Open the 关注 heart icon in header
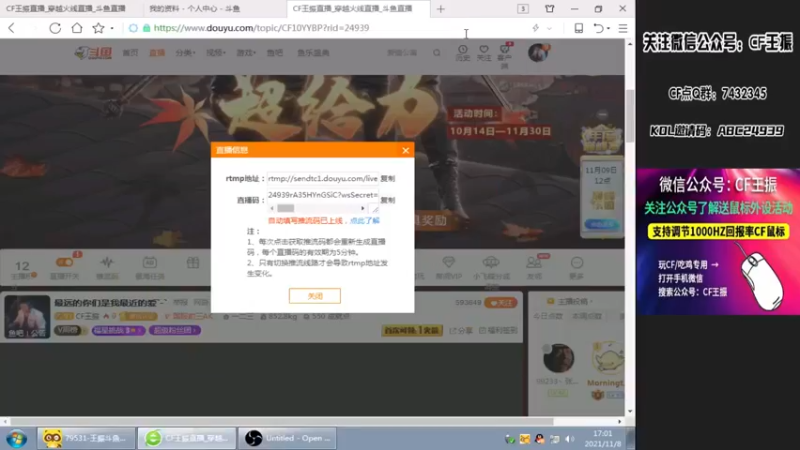The image size is (800, 450). (484, 53)
